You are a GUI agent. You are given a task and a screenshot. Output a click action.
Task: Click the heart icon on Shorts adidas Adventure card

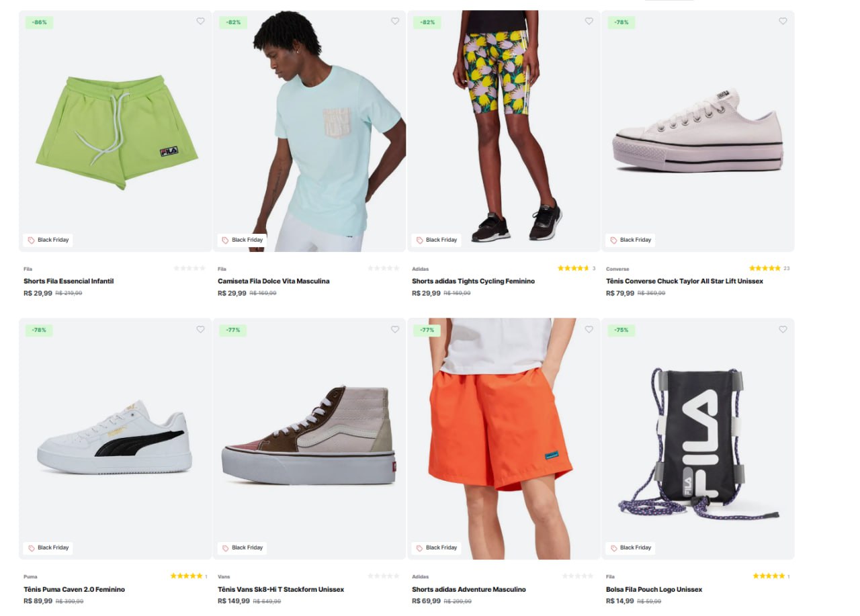point(589,329)
